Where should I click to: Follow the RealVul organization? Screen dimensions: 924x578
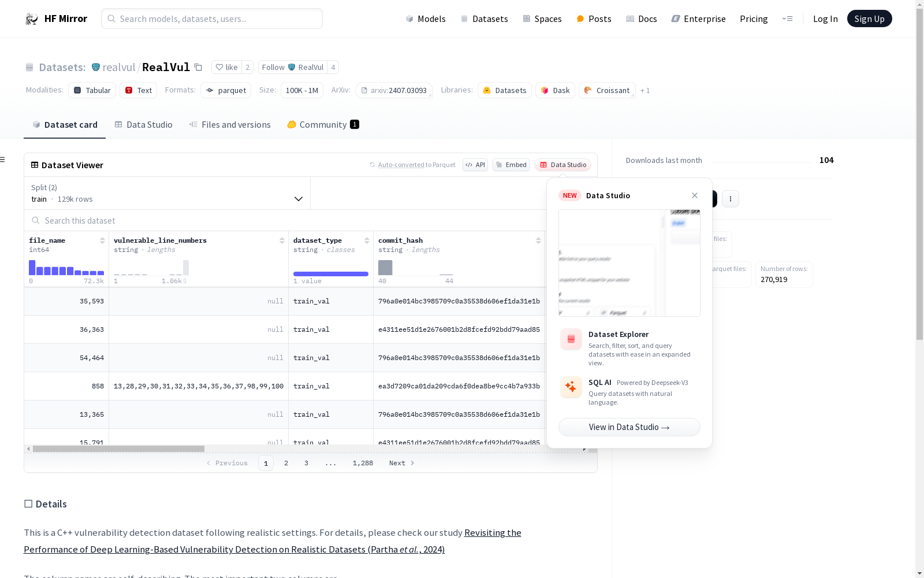pyautogui.click(x=292, y=67)
